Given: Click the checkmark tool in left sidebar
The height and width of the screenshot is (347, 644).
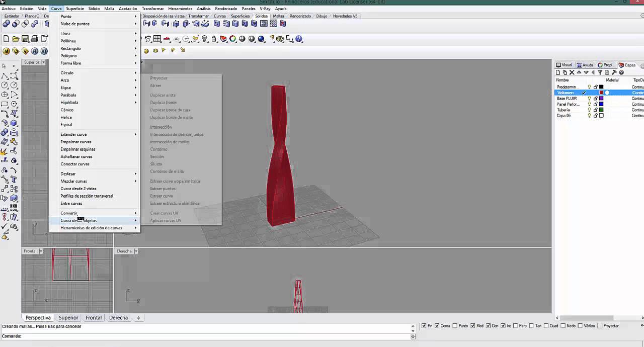Looking at the screenshot, I should [5, 227].
